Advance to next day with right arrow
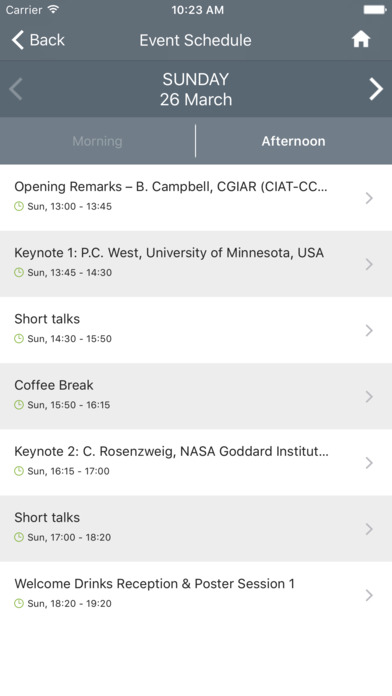The width and height of the screenshot is (392, 696). click(376, 89)
